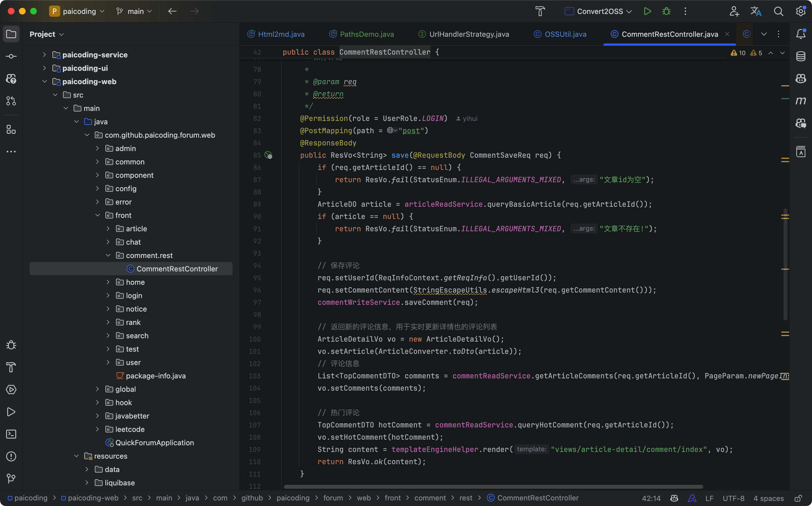Expand the paicoding-service module
Image resolution: width=812 pixels, height=506 pixels.
click(x=44, y=55)
